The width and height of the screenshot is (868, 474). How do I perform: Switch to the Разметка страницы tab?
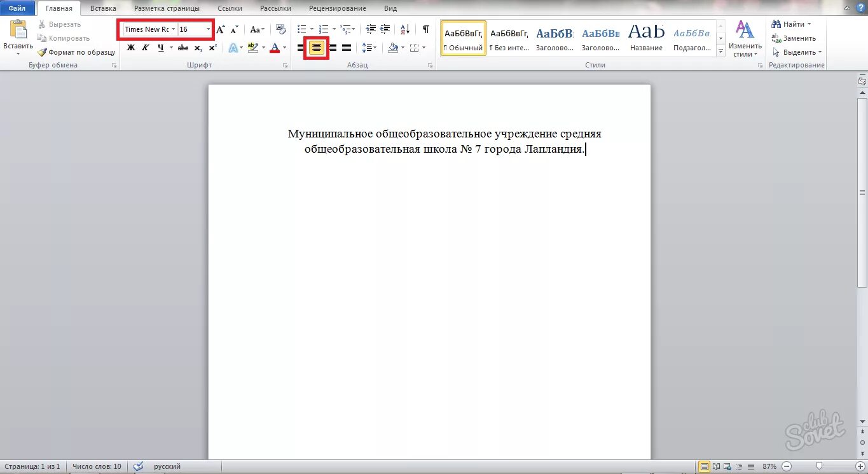click(167, 8)
